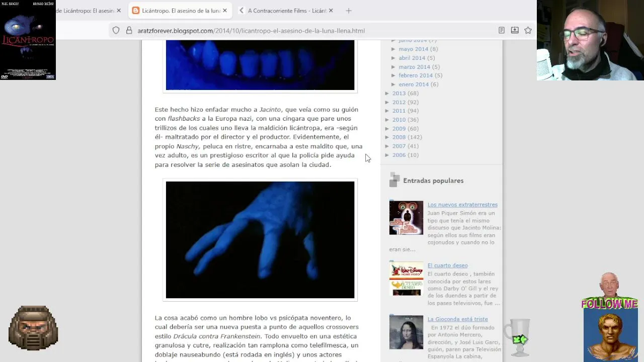The width and height of the screenshot is (644, 362).
Task: Expand the 2008 archive year
Action: point(387,137)
